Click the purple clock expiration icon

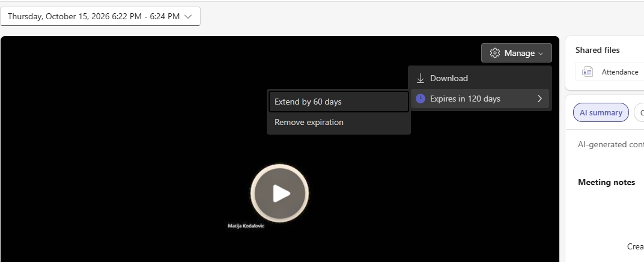pos(420,99)
